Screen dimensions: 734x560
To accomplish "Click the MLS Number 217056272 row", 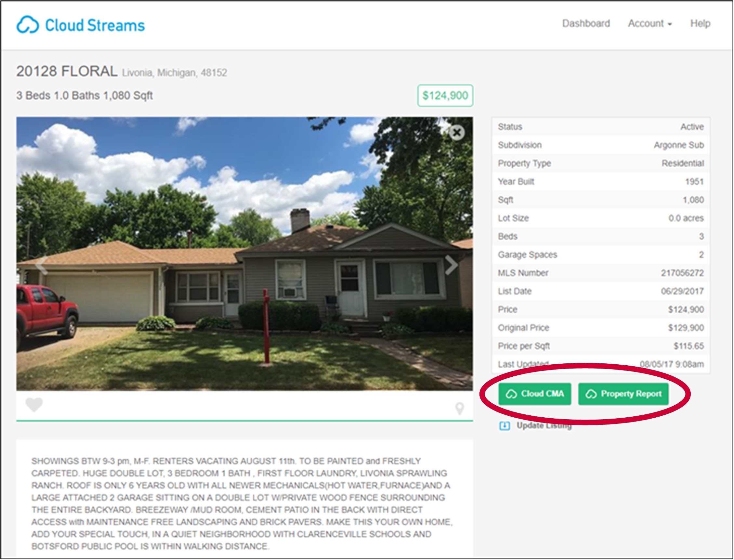I will coord(601,273).
